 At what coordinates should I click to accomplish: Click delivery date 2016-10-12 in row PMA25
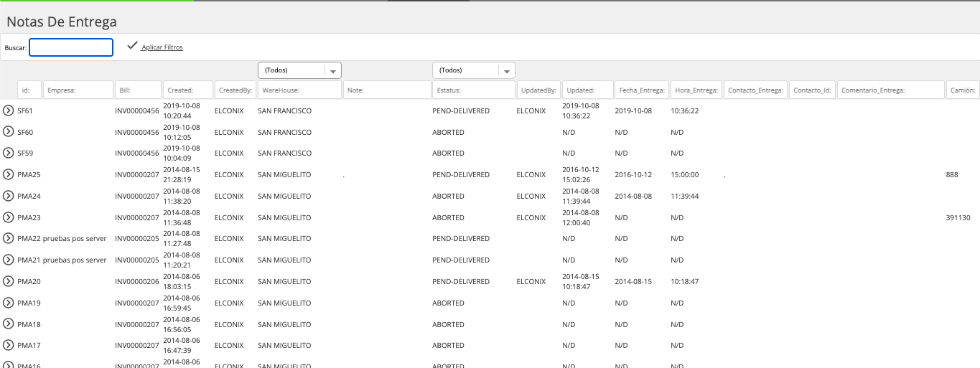click(633, 174)
